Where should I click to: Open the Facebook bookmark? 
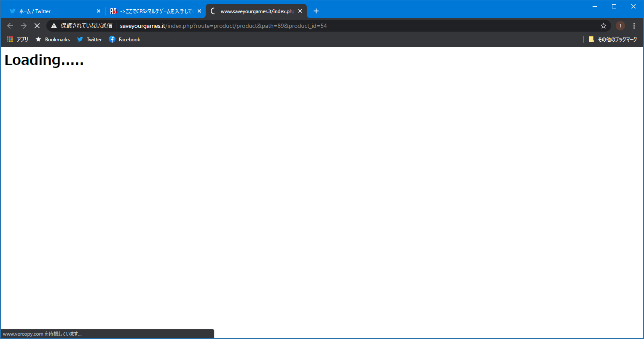pyautogui.click(x=124, y=39)
